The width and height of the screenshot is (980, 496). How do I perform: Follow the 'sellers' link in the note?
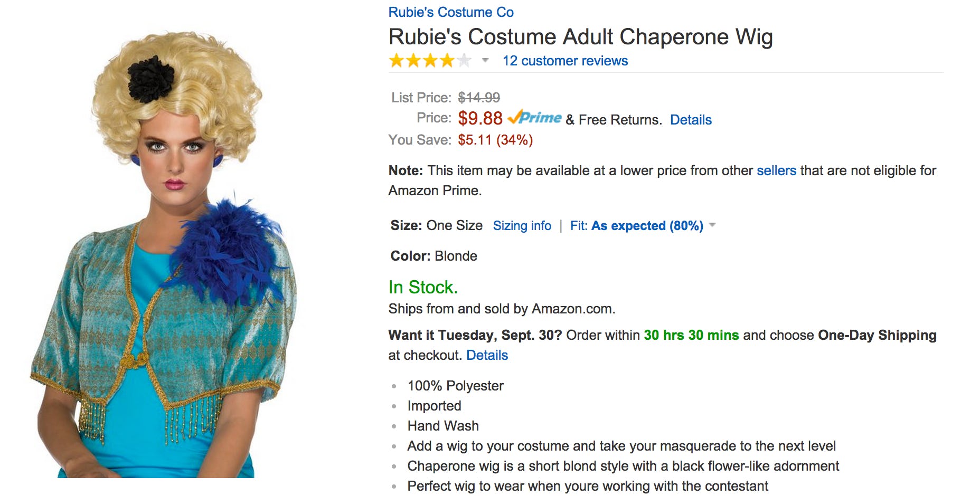click(776, 170)
